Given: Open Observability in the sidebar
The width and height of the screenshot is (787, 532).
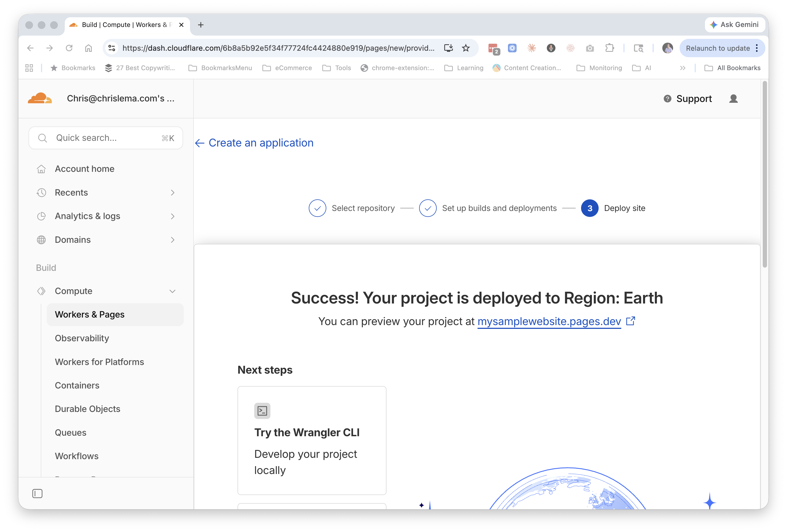Looking at the screenshot, I should [x=82, y=338].
